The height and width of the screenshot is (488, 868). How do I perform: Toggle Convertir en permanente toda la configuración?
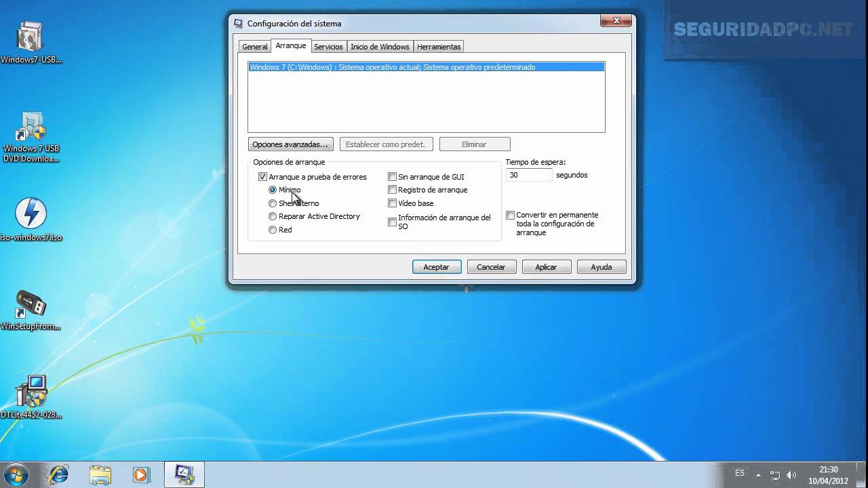coord(510,215)
